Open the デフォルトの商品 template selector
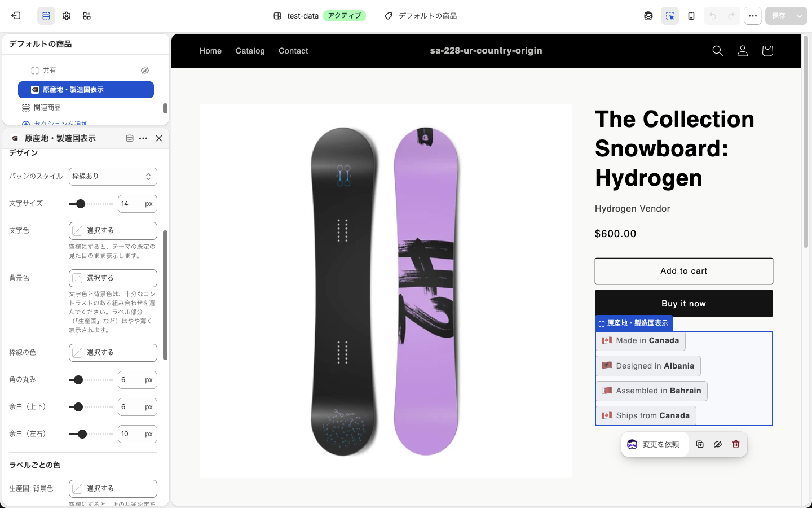812x508 pixels. pos(421,16)
